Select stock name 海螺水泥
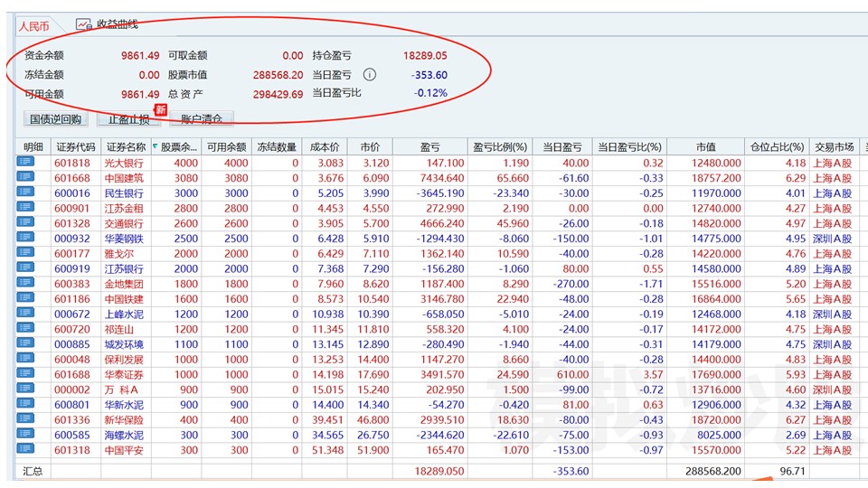868x488 pixels. coord(124,436)
